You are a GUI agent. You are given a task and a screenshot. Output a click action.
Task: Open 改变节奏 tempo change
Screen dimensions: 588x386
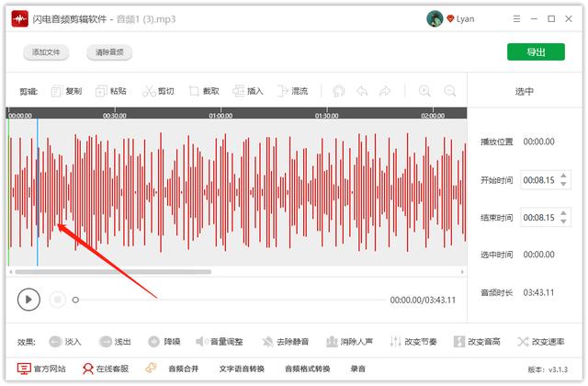coord(413,342)
